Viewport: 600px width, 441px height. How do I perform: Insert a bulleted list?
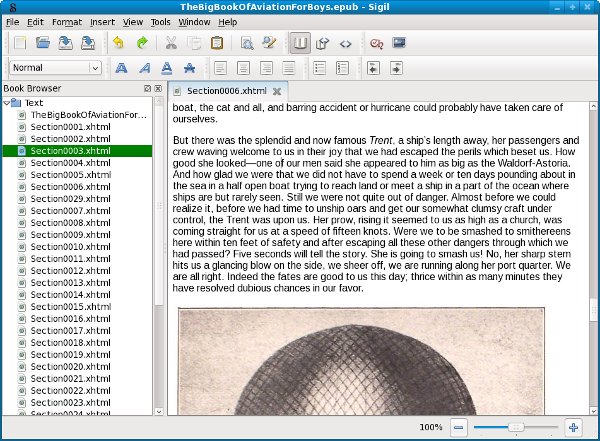[x=320, y=68]
